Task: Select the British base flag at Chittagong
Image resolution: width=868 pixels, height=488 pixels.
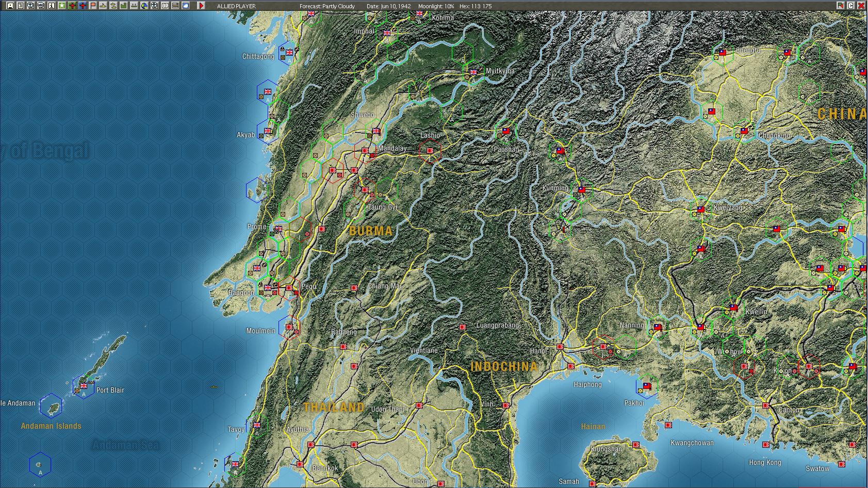Action: point(289,52)
